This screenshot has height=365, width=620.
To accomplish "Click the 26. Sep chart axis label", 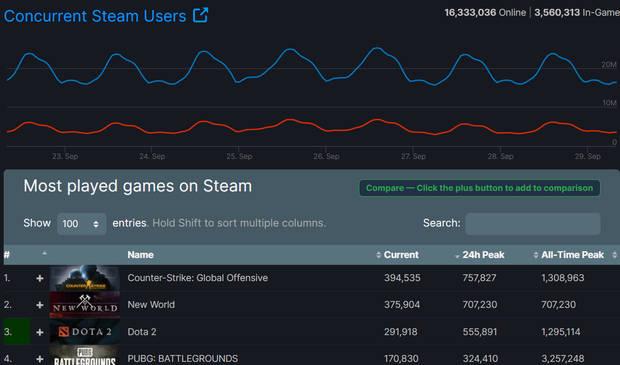I will point(326,157).
